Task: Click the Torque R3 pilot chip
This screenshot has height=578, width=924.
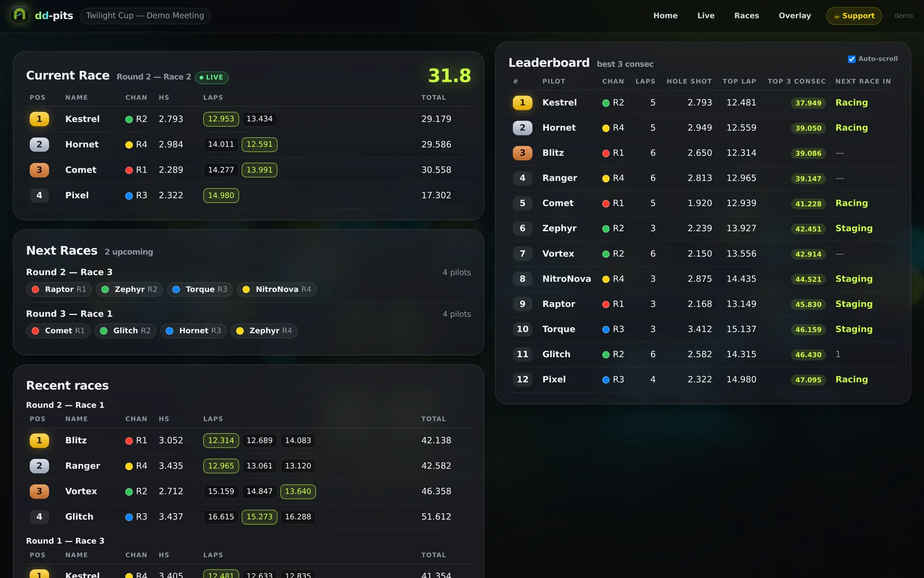Action: [200, 290]
